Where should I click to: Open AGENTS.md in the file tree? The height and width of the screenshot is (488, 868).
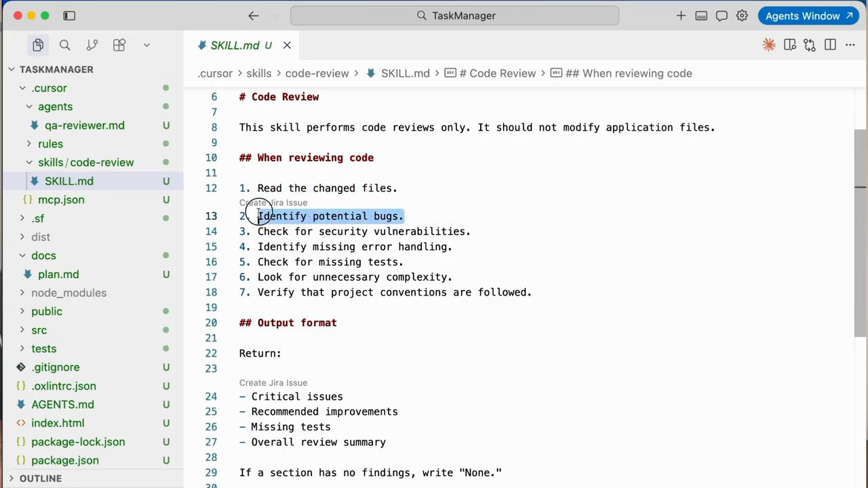click(62, 405)
